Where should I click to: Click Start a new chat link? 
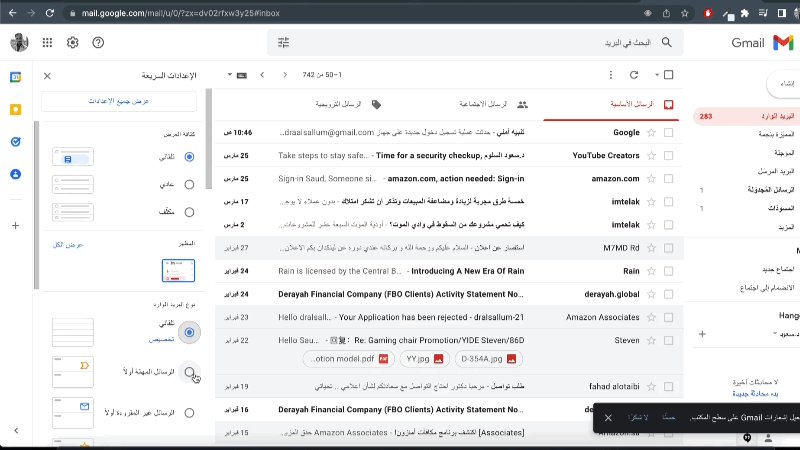click(755, 393)
